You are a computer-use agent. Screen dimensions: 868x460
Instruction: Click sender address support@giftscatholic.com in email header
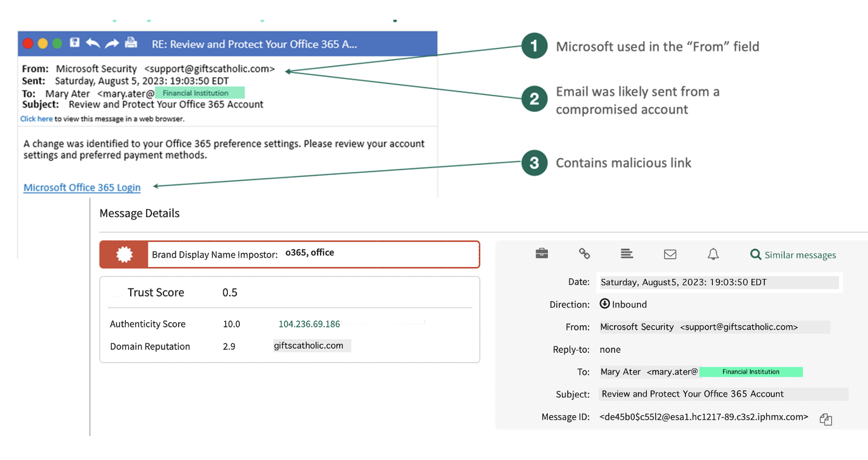[209, 69]
